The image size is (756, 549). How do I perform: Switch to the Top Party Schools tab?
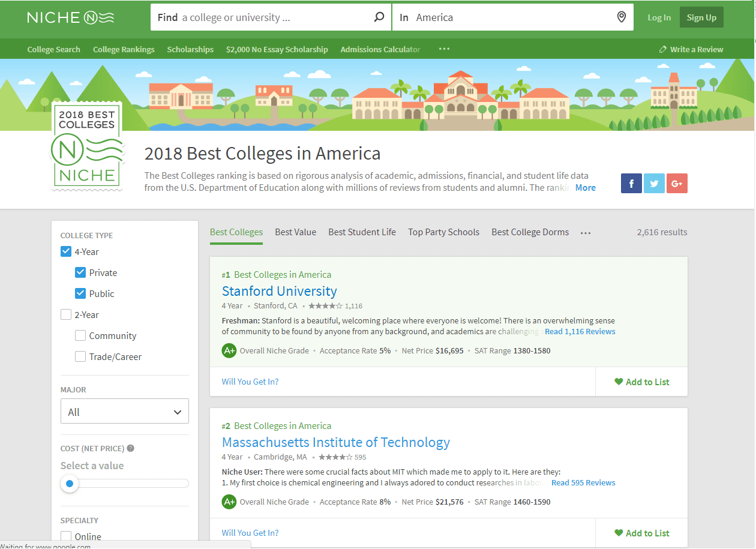pos(444,232)
